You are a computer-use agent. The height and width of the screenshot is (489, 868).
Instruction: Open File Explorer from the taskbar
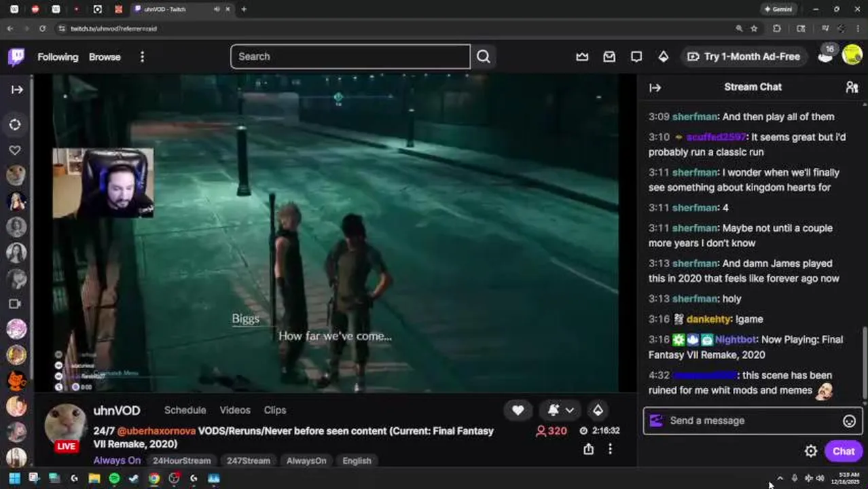pos(94,478)
